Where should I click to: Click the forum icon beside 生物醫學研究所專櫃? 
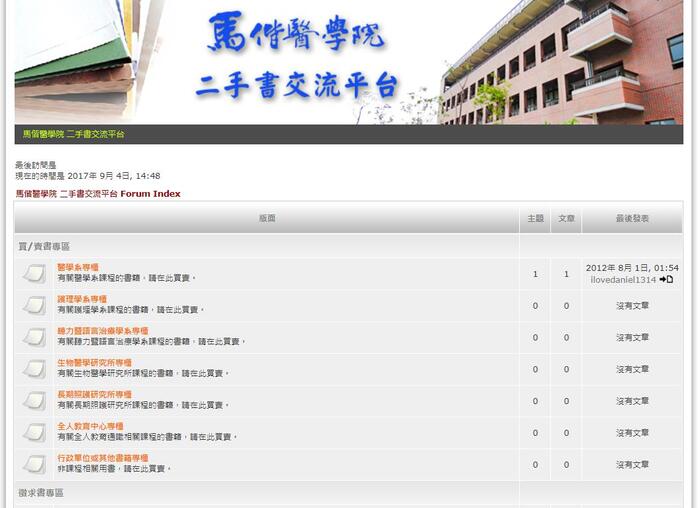(x=34, y=369)
